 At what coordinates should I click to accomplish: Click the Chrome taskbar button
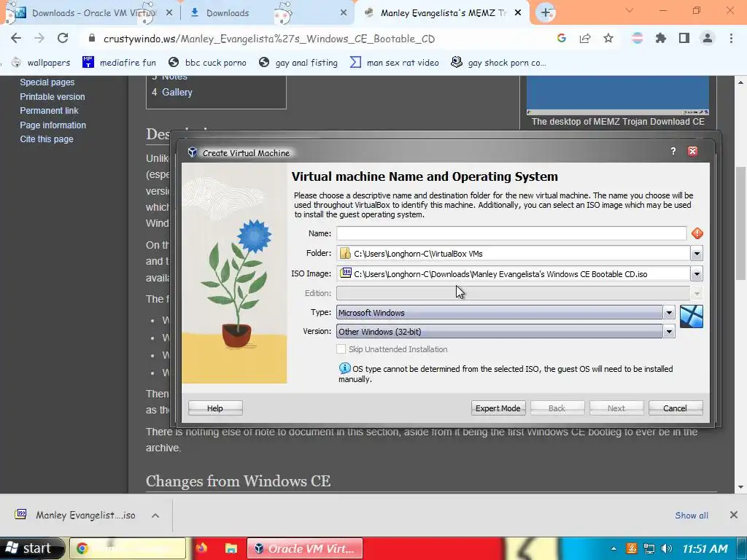(x=128, y=548)
